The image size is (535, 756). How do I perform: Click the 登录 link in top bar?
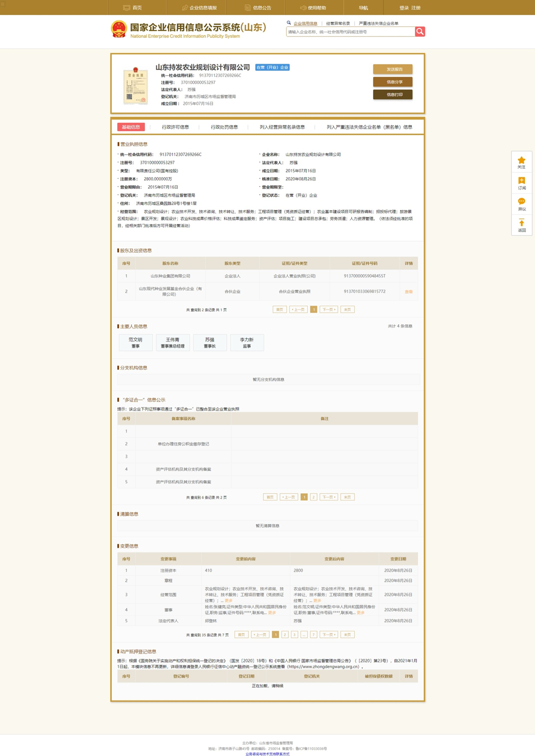pyautogui.click(x=404, y=8)
